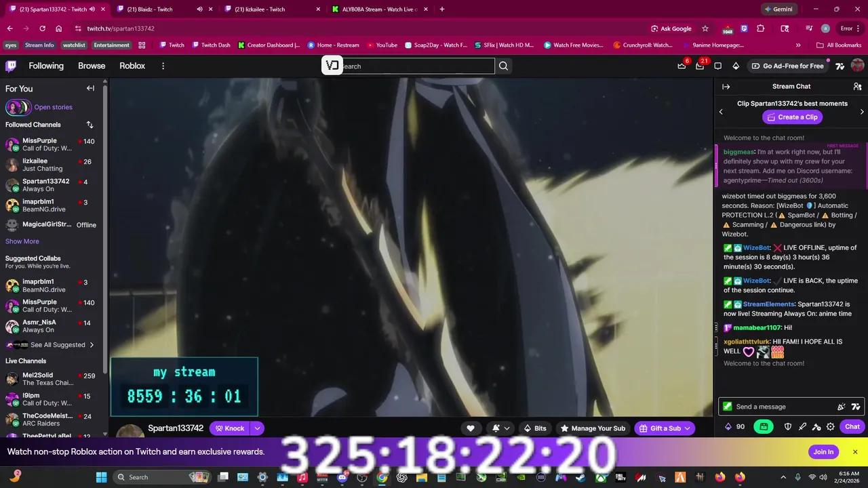Open the Twitch top nav more-options menu
This screenshot has width=868, height=488.
tap(163, 66)
